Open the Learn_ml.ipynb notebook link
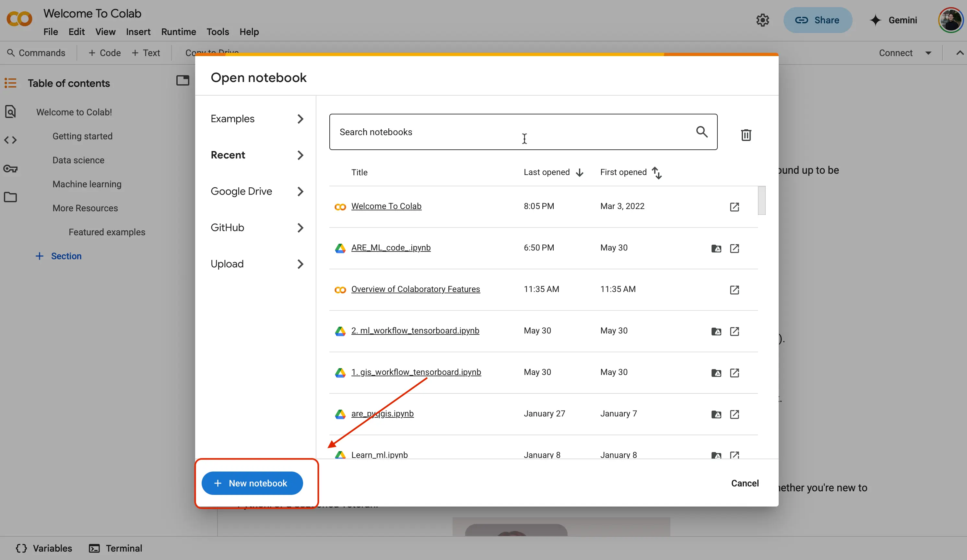Screen dimensions: 967x560 pos(380,455)
